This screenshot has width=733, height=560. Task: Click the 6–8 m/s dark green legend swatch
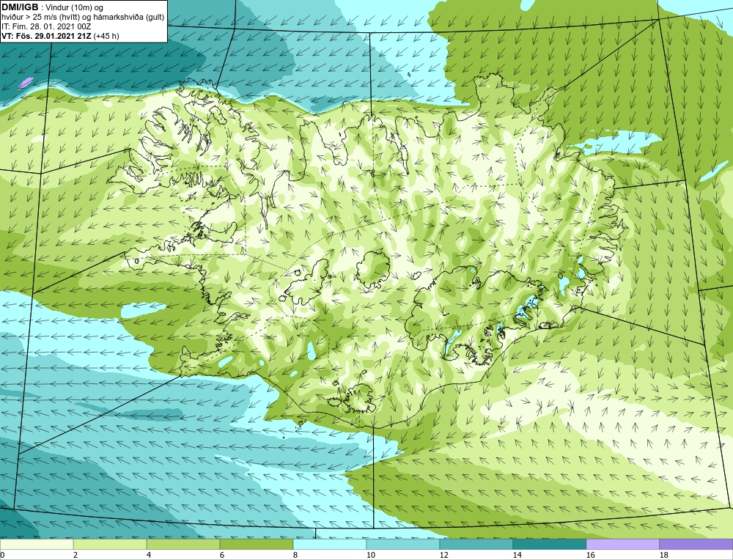click(x=256, y=544)
